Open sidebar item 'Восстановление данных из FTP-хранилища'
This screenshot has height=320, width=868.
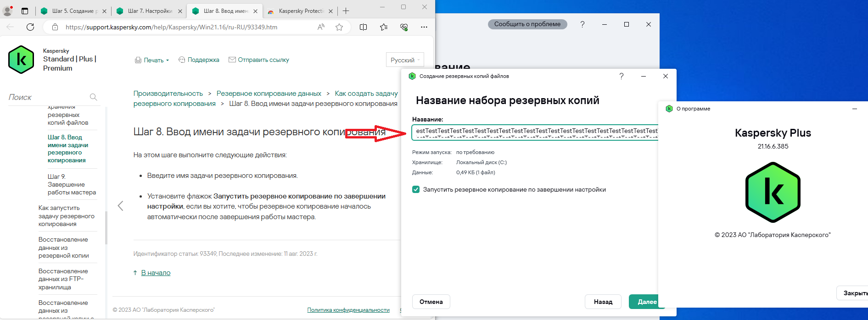tap(63, 279)
